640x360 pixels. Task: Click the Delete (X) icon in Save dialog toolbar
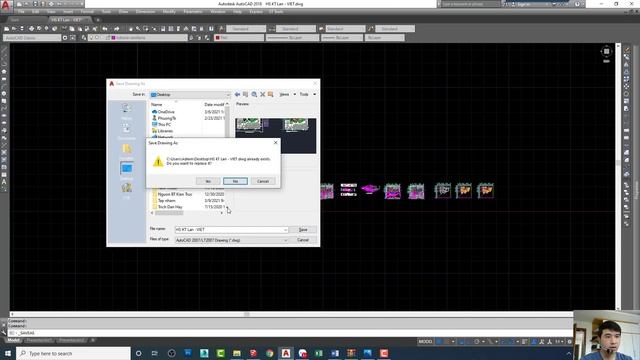click(262, 94)
